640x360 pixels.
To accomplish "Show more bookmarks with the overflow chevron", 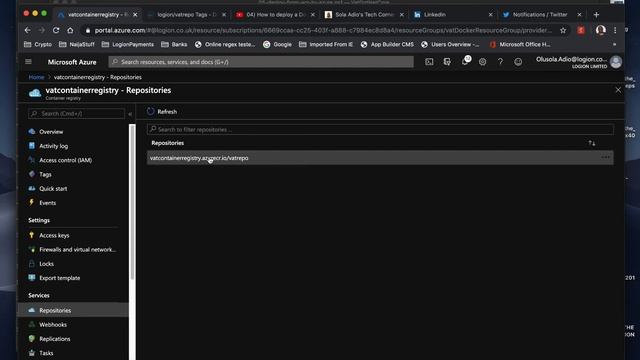I will [614, 44].
